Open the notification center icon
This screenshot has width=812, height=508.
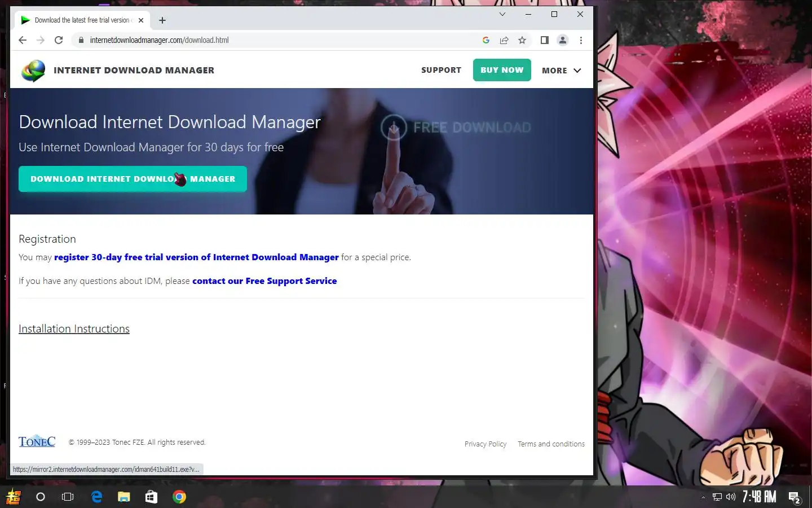[x=795, y=498]
